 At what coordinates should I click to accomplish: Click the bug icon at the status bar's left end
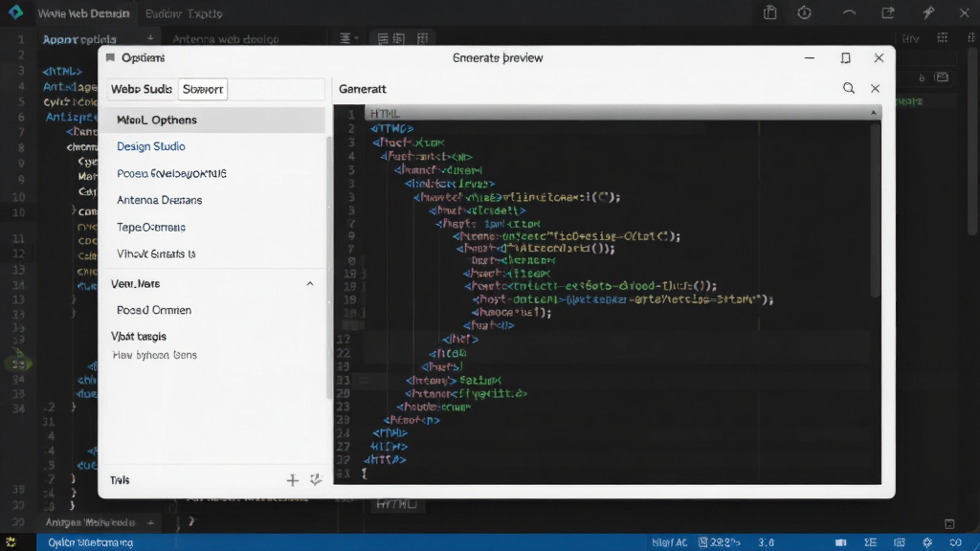(11, 541)
